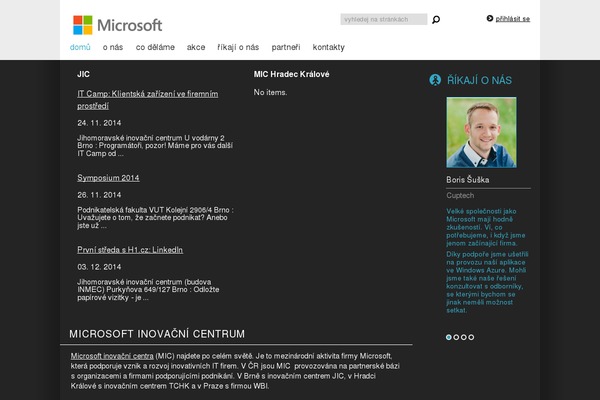Click the Microsoft logo
This screenshot has height=400, width=600.
click(117, 25)
